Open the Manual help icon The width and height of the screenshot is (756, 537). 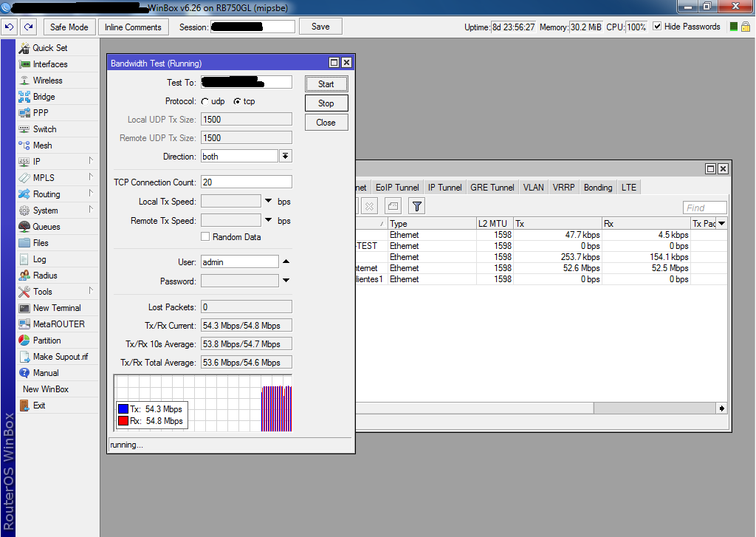click(x=24, y=373)
